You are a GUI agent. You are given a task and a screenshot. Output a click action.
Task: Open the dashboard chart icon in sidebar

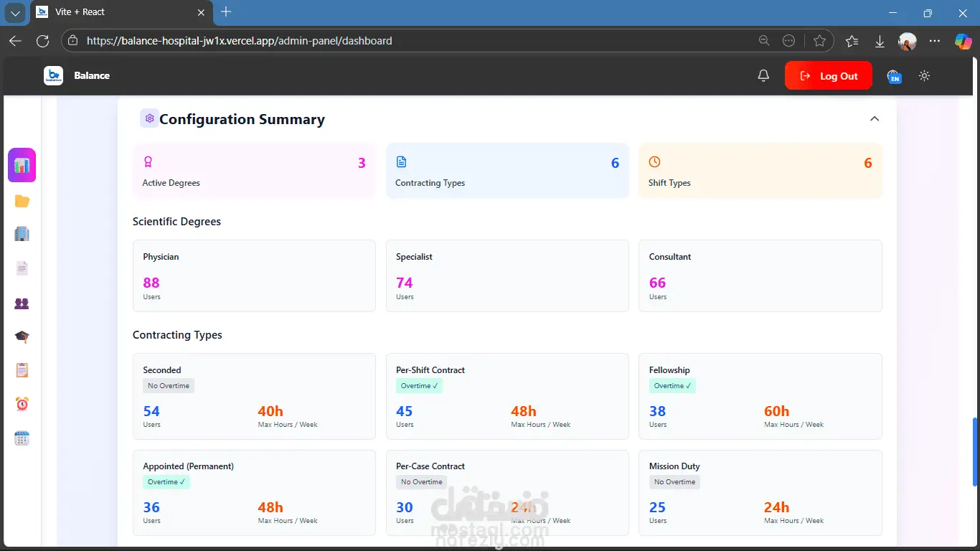pos(22,165)
